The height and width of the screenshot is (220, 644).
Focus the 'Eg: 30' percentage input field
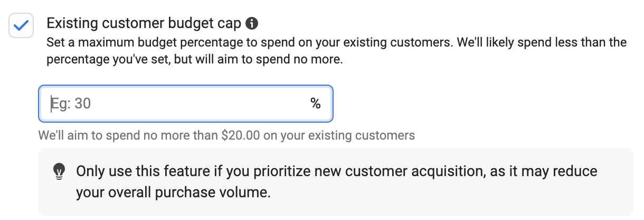click(186, 104)
